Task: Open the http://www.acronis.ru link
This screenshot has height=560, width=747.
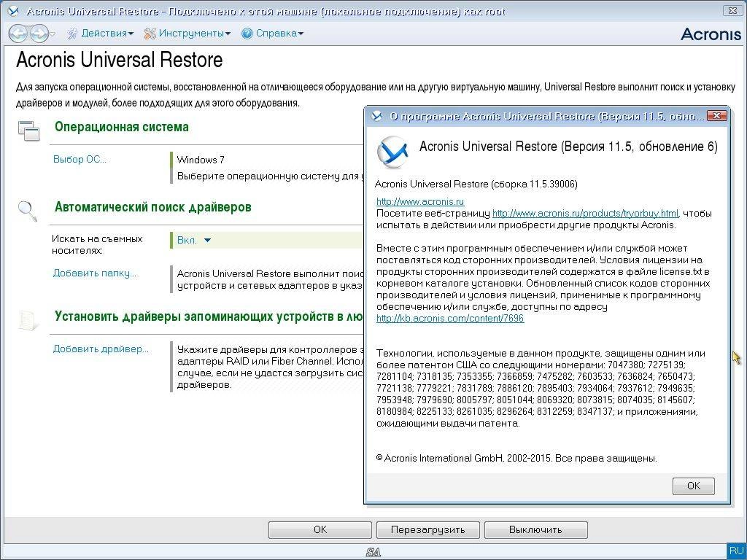Action: pos(420,201)
